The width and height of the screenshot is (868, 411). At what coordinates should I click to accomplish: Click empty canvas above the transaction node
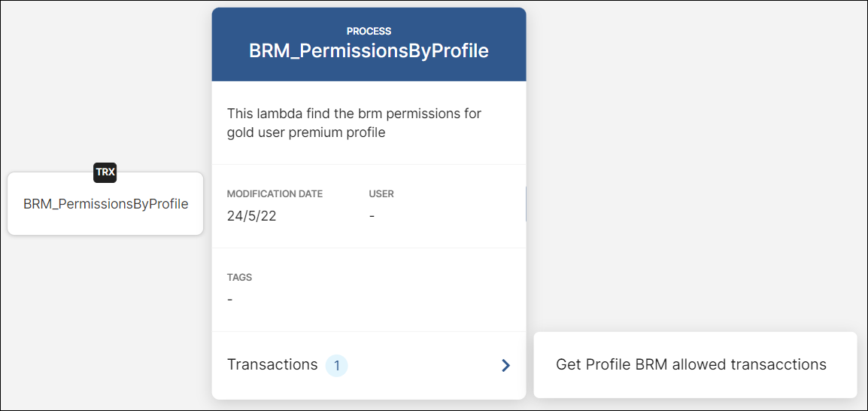point(105,83)
